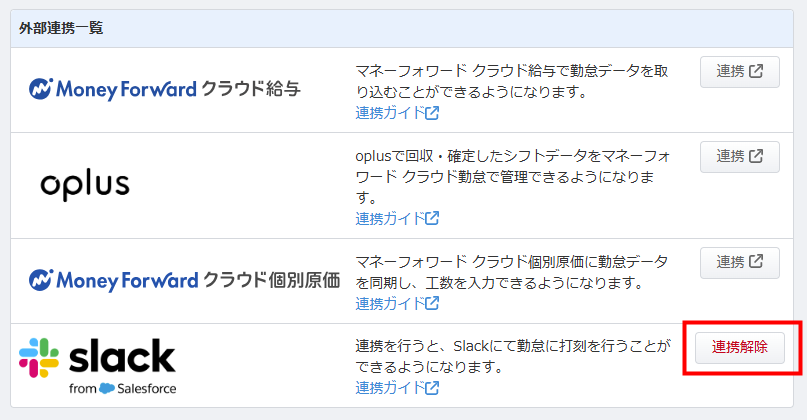
Task: Click external-link icon beside Slack 連携ガイド
Action: click(432, 388)
